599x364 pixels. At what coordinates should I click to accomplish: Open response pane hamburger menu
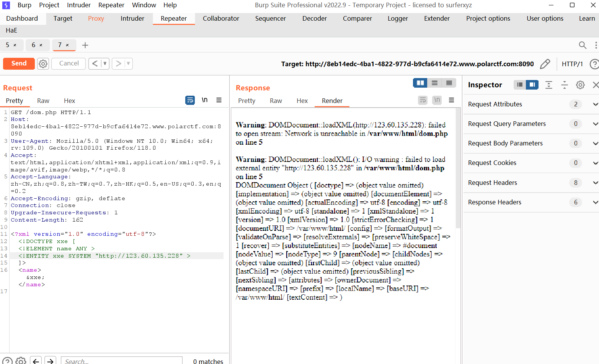point(451,100)
